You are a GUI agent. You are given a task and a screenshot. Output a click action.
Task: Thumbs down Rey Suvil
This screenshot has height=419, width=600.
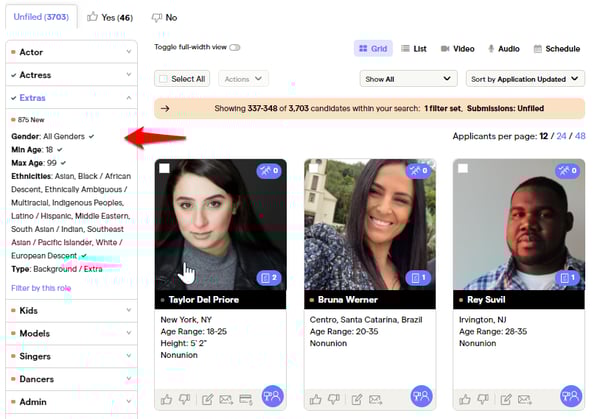tap(483, 400)
